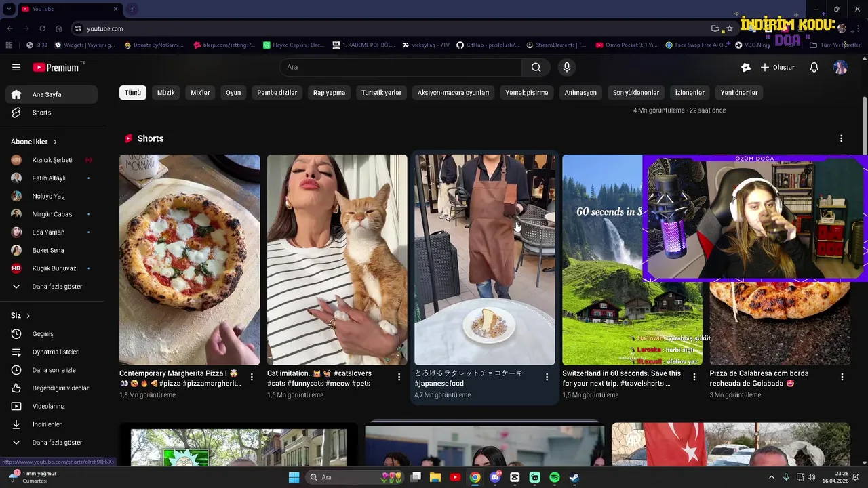Open Fatih Altaylı channel subscription
Image resolution: width=868 pixels, height=488 pixels.
coord(52,178)
